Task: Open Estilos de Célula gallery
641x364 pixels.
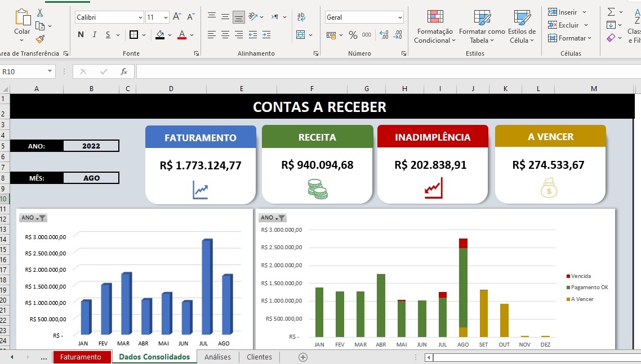Action: coord(522,26)
